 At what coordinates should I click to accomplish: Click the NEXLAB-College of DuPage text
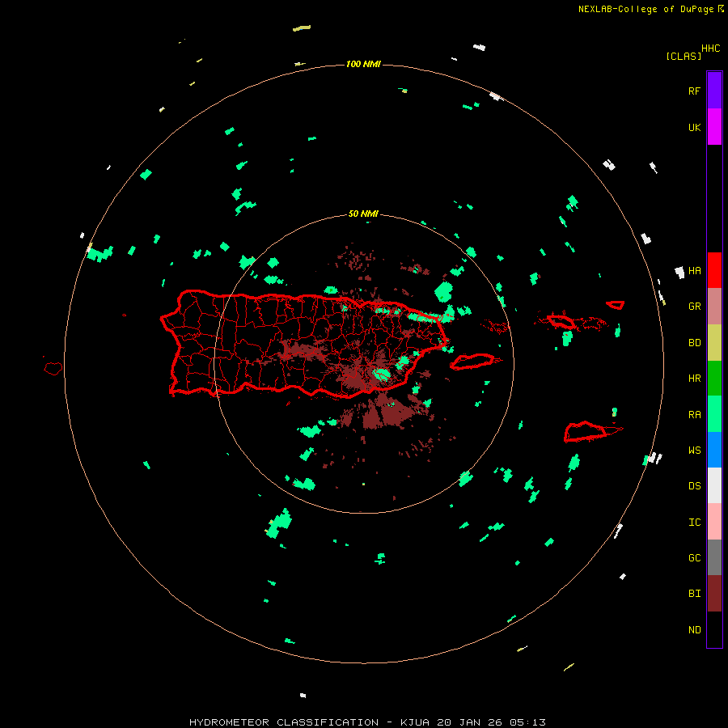click(x=645, y=9)
